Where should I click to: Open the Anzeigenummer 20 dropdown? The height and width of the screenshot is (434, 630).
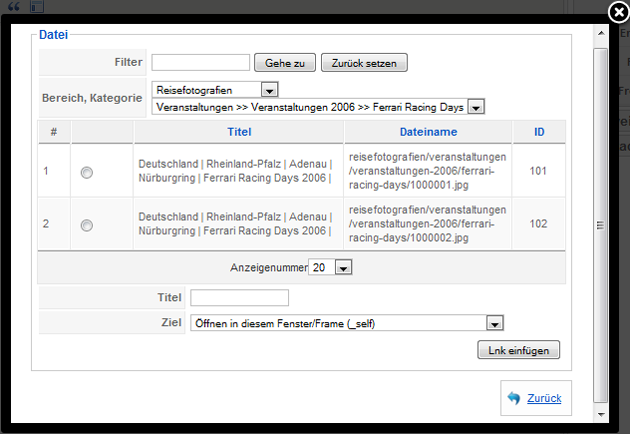tap(330, 267)
